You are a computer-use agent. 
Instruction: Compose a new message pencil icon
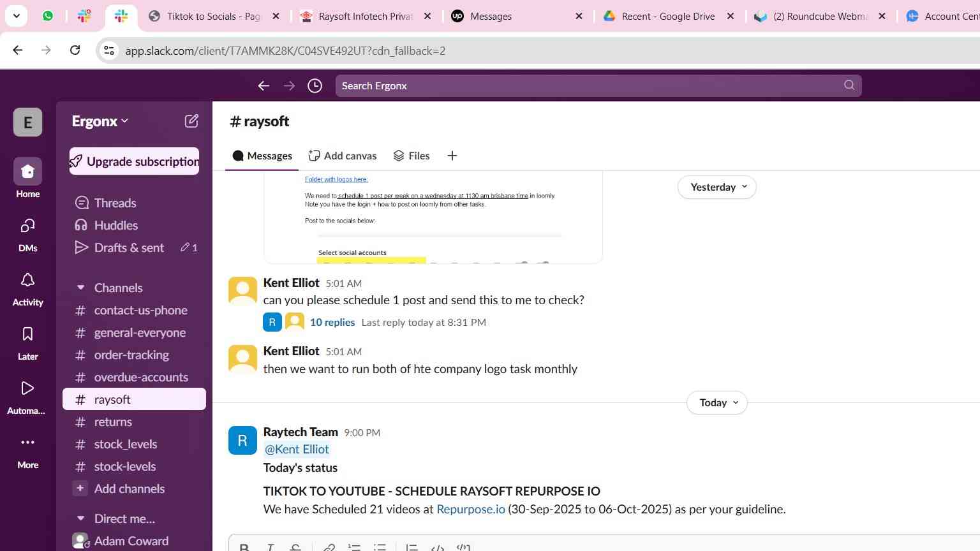point(191,121)
